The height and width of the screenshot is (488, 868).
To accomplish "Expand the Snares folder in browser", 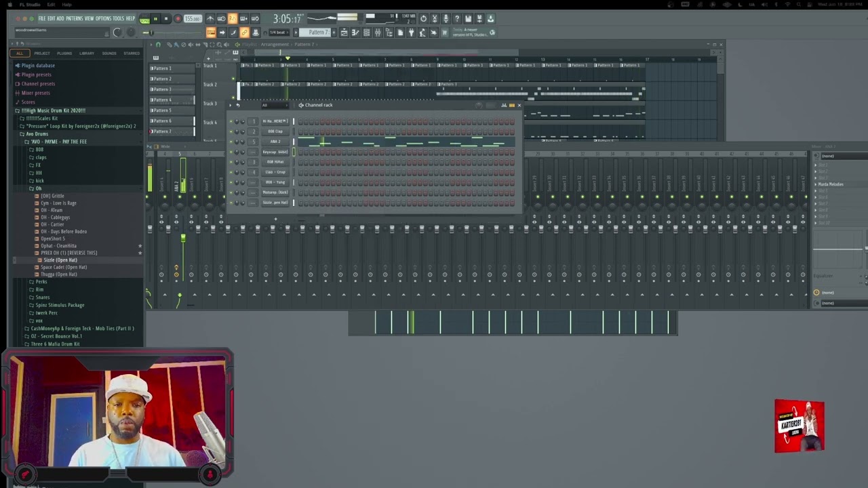I will pos(43,298).
